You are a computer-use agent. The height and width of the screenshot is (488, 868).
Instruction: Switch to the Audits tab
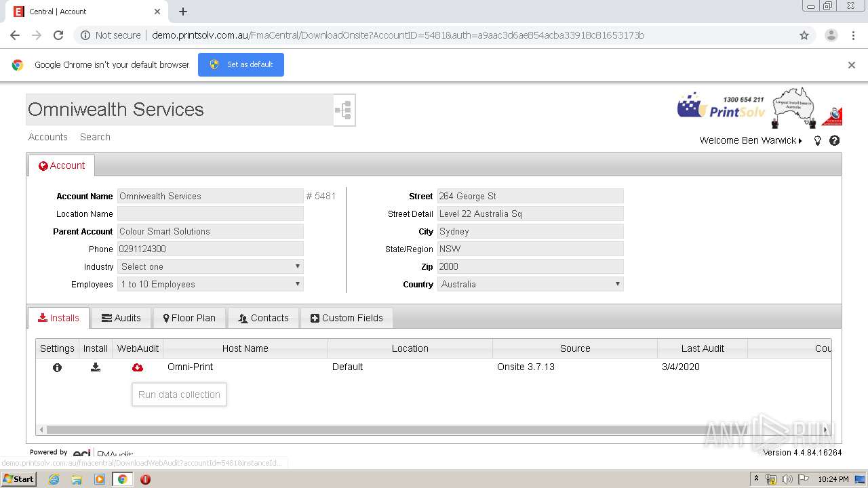point(121,318)
